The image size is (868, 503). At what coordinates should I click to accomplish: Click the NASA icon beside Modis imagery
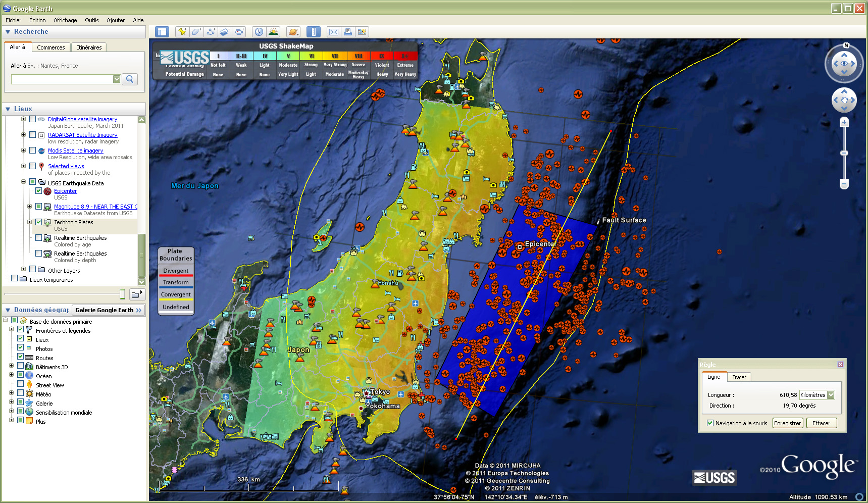pos(41,150)
